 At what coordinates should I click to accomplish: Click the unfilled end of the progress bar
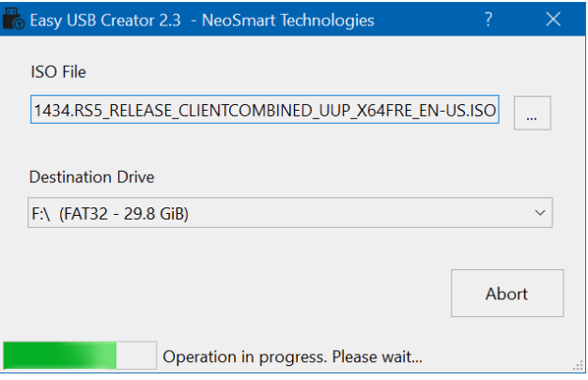tap(137, 356)
